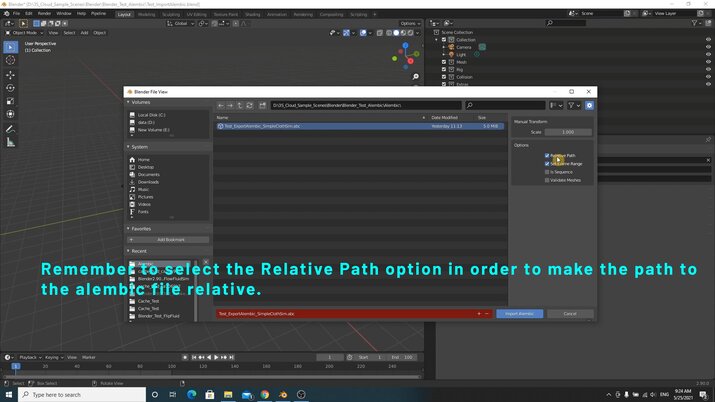Jump to start frame in timeline

[194, 357]
